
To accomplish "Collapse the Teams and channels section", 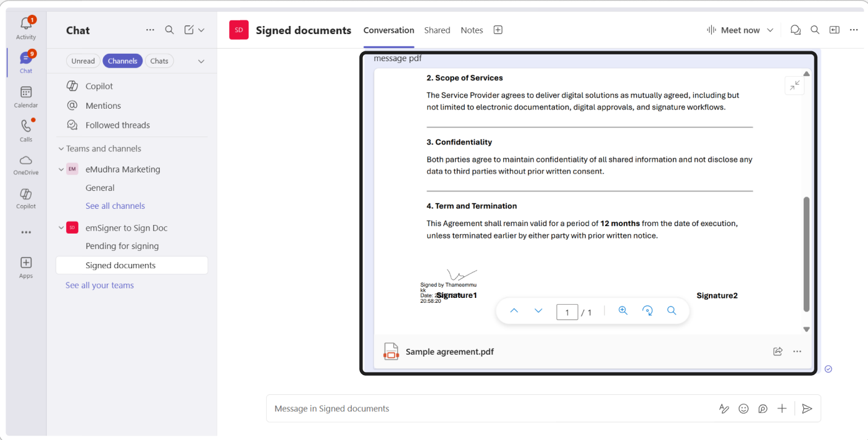I will tap(61, 149).
